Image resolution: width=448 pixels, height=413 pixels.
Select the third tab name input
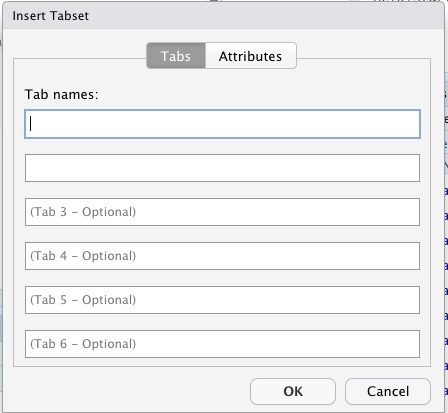click(222, 212)
